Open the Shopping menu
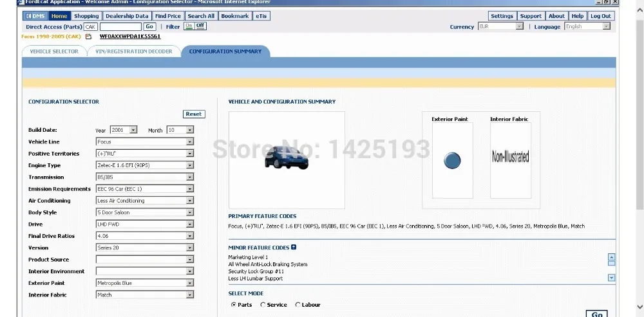The height and width of the screenshot is (317, 644). coord(86,16)
